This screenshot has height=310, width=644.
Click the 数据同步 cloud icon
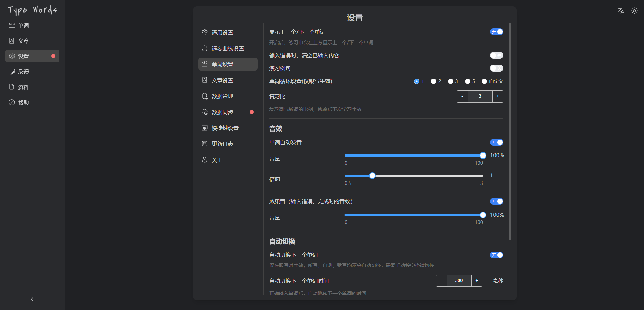point(205,112)
